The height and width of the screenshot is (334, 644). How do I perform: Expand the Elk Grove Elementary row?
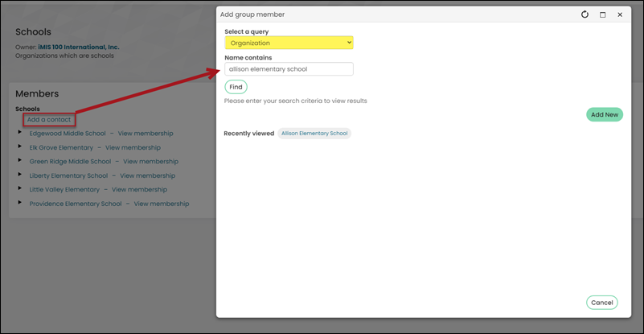pos(19,146)
